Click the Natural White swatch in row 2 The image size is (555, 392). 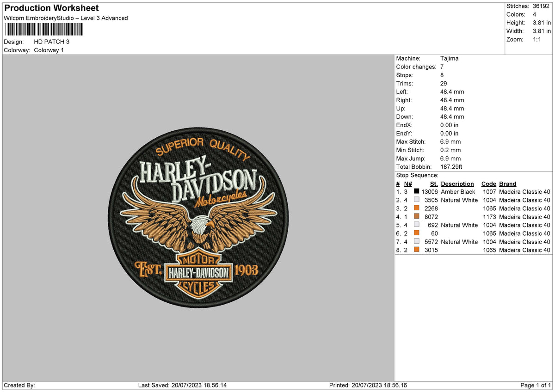pyautogui.click(x=416, y=200)
